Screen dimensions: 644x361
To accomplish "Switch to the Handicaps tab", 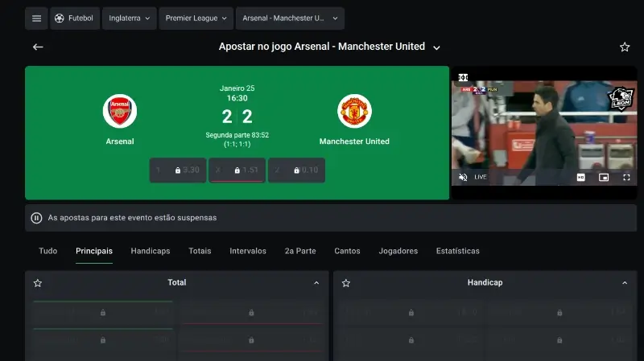I will click(x=151, y=251).
